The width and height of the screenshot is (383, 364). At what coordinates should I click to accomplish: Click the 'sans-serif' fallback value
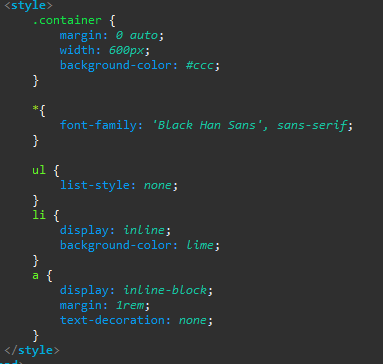click(x=312, y=125)
